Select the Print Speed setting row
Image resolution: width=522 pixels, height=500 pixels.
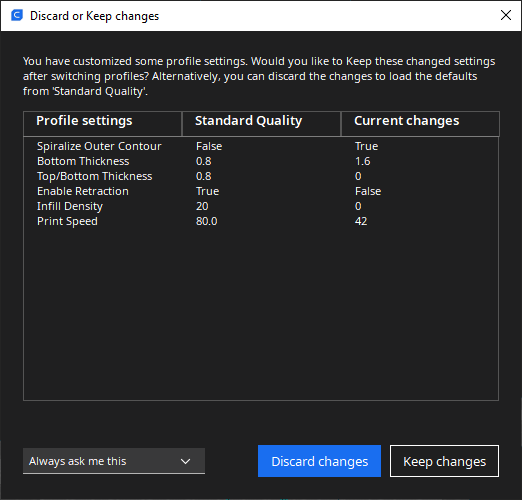point(261,221)
